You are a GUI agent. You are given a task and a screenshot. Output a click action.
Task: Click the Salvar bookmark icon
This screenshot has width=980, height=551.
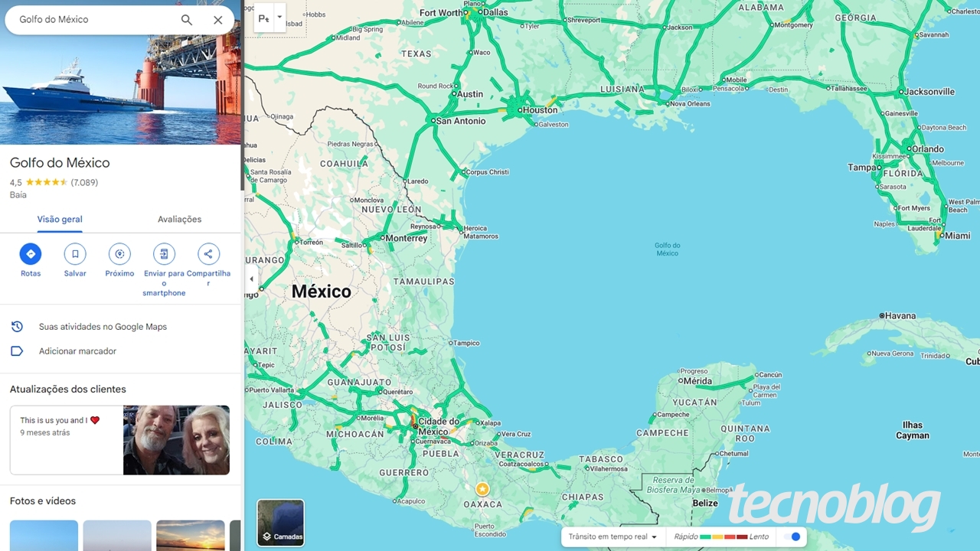click(x=75, y=254)
